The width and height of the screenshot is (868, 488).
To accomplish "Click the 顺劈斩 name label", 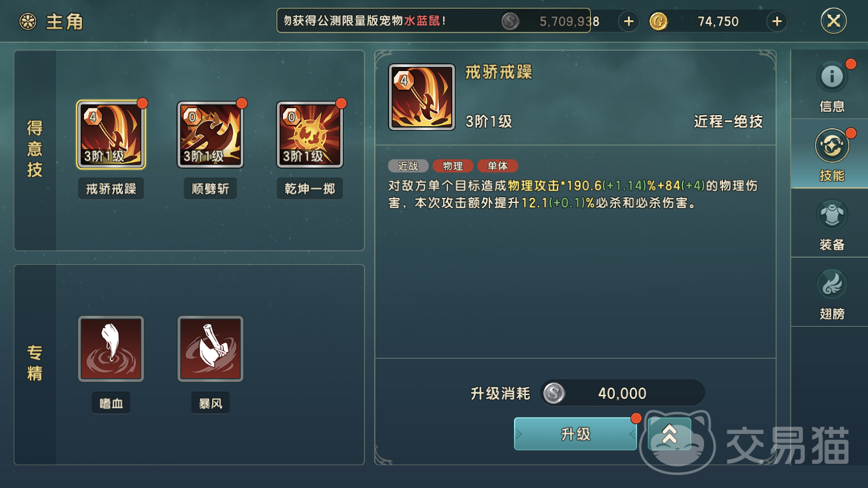I will [211, 189].
